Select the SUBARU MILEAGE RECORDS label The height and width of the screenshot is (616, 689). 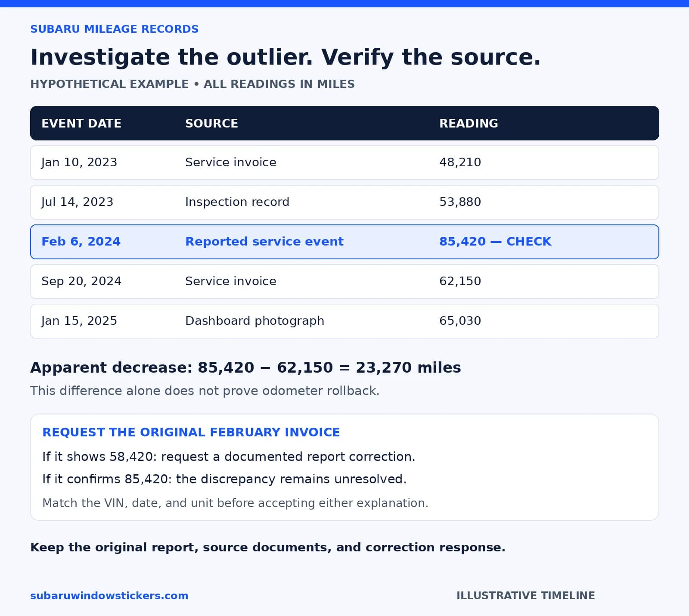(114, 29)
